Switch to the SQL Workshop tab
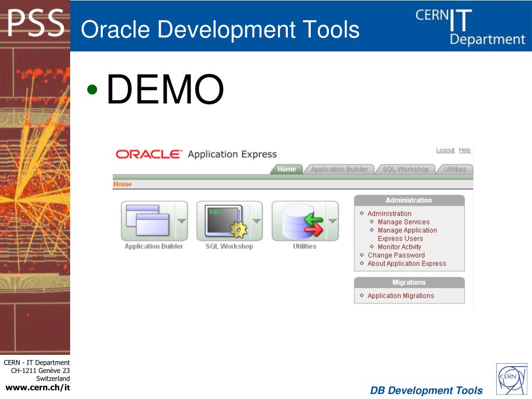 [405, 169]
